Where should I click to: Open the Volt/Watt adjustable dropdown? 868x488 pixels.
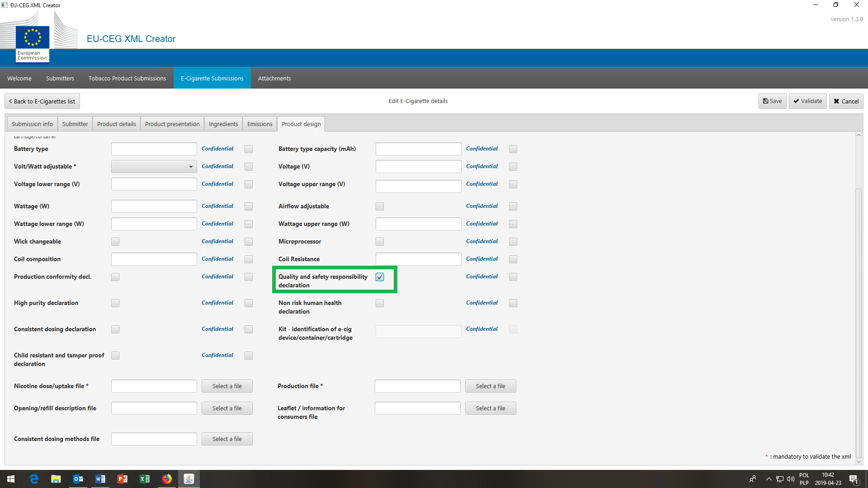click(x=154, y=167)
